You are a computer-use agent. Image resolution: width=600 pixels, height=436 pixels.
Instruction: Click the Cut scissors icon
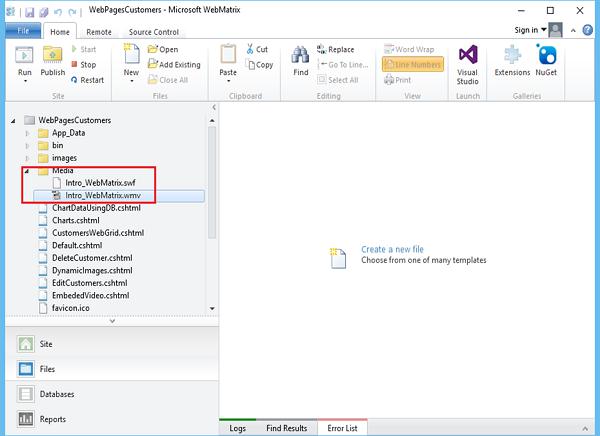point(250,49)
